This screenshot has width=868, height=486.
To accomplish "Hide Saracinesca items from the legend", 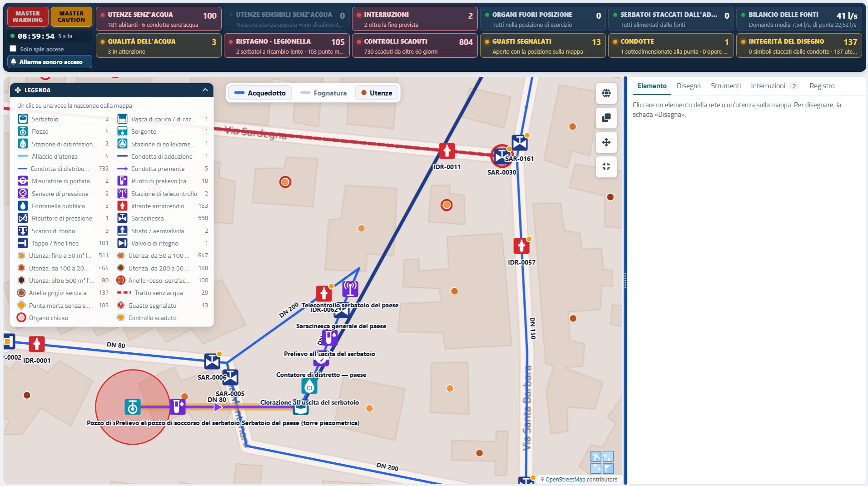I will click(x=163, y=218).
